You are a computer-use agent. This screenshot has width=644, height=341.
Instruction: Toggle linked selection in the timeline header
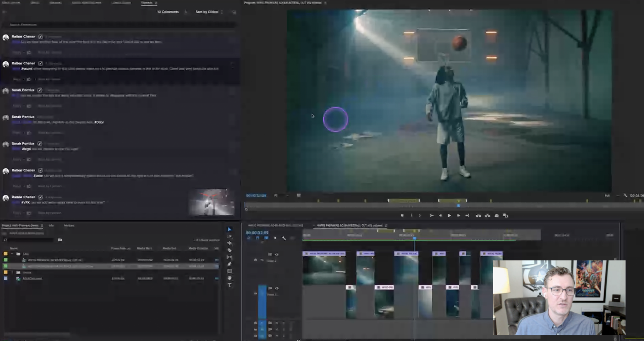tap(266, 238)
